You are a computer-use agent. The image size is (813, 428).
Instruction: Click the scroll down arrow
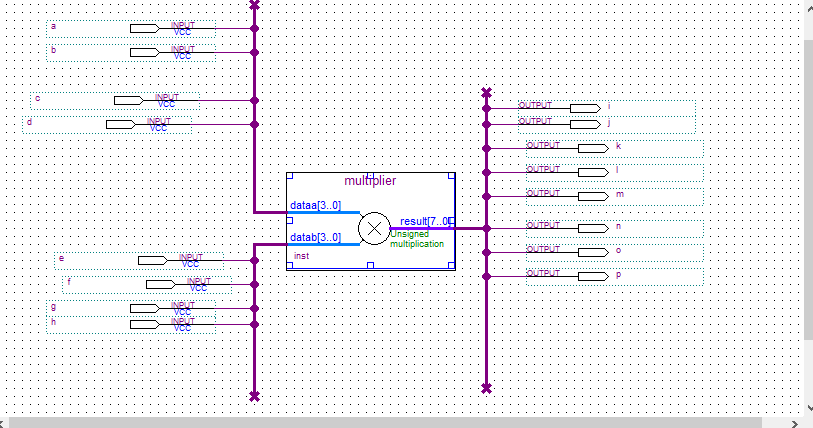pyautogui.click(x=809, y=408)
